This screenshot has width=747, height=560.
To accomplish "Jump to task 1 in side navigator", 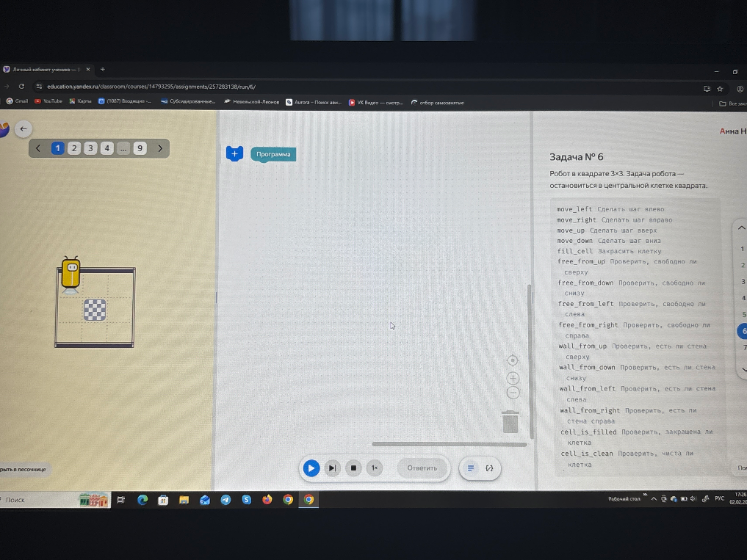I will click(x=742, y=249).
